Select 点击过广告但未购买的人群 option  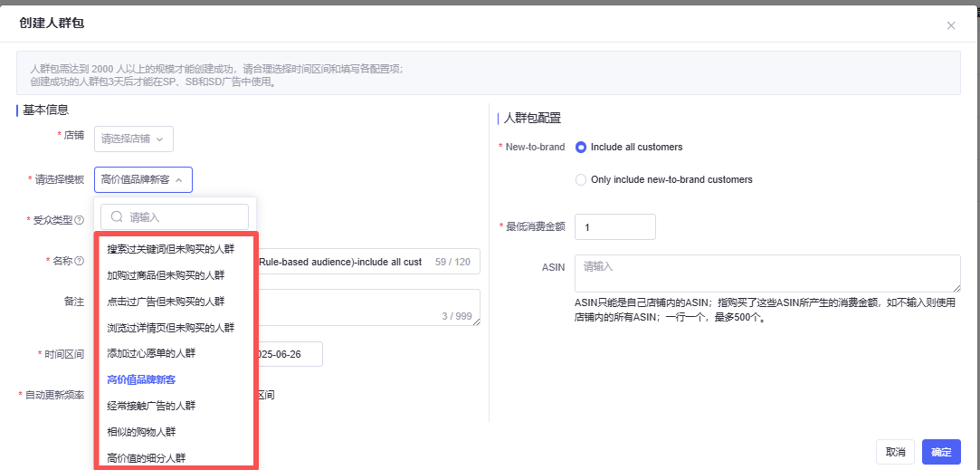click(166, 301)
